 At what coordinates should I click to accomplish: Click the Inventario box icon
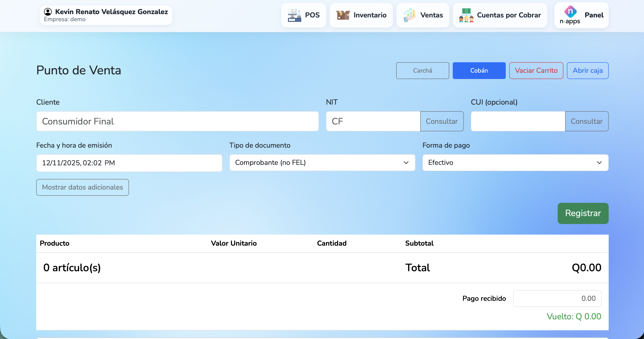tap(343, 15)
